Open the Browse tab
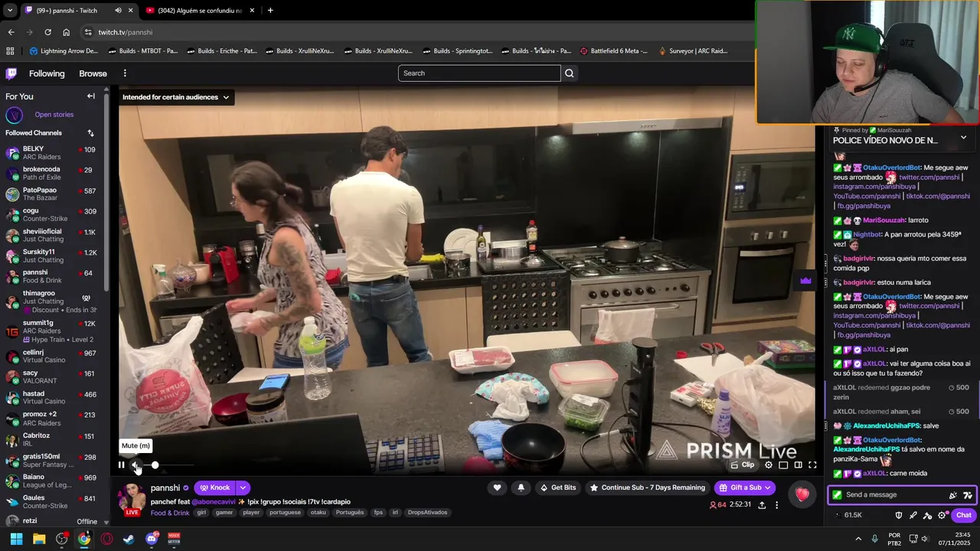This screenshot has width=980, height=551. click(x=93, y=73)
